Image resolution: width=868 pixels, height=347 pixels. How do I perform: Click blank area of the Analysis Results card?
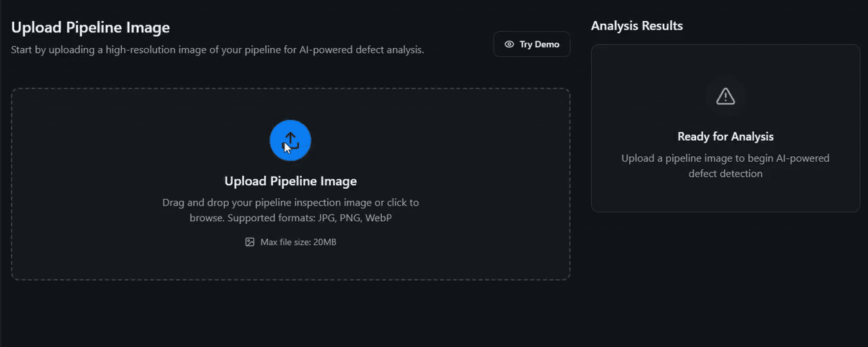click(725, 196)
